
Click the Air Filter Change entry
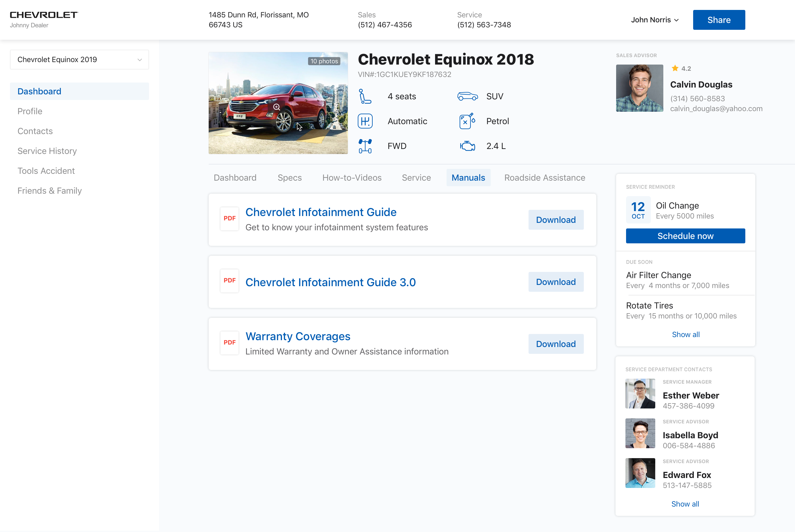point(678,280)
